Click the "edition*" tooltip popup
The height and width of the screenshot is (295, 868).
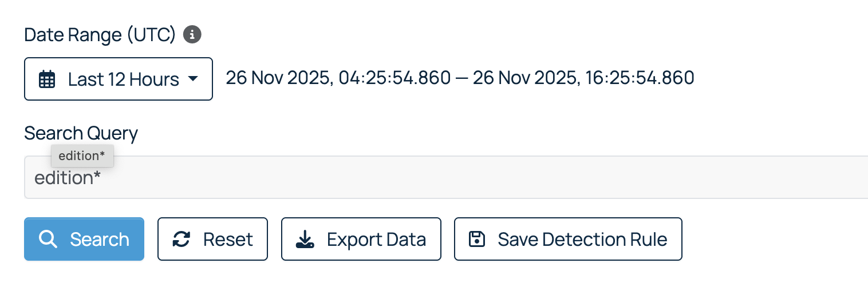pos(82,156)
